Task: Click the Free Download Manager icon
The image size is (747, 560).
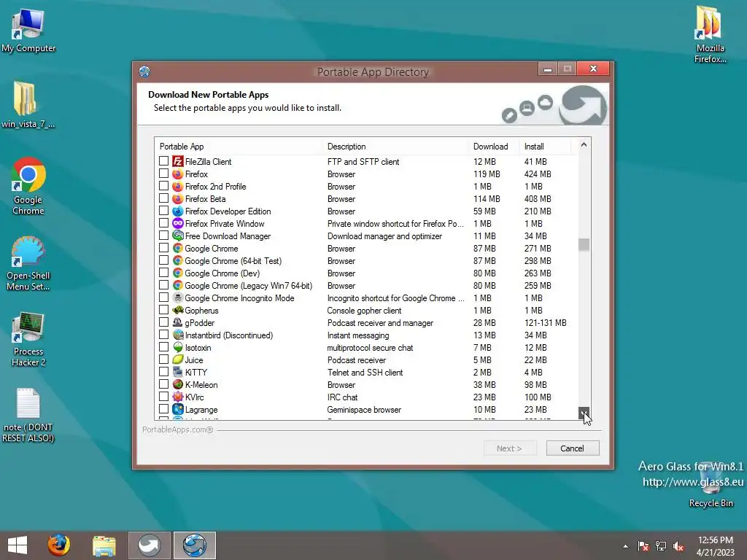Action: pos(178,236)
